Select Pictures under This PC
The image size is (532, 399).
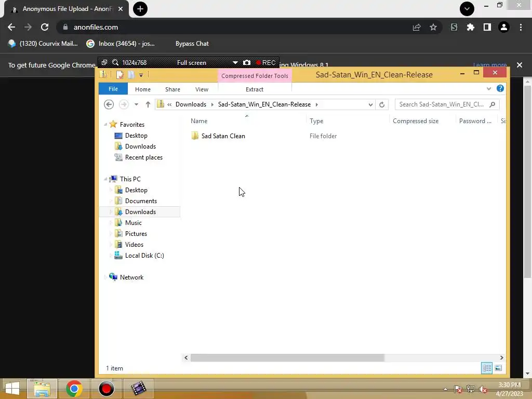coord(136,234)
